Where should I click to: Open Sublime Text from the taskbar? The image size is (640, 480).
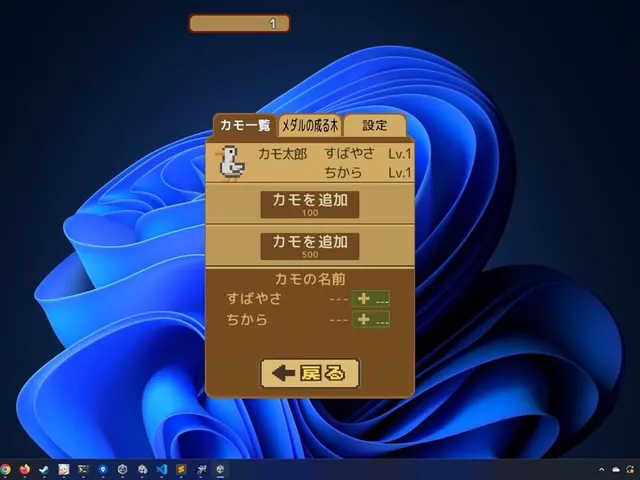(x=181, y=470)
